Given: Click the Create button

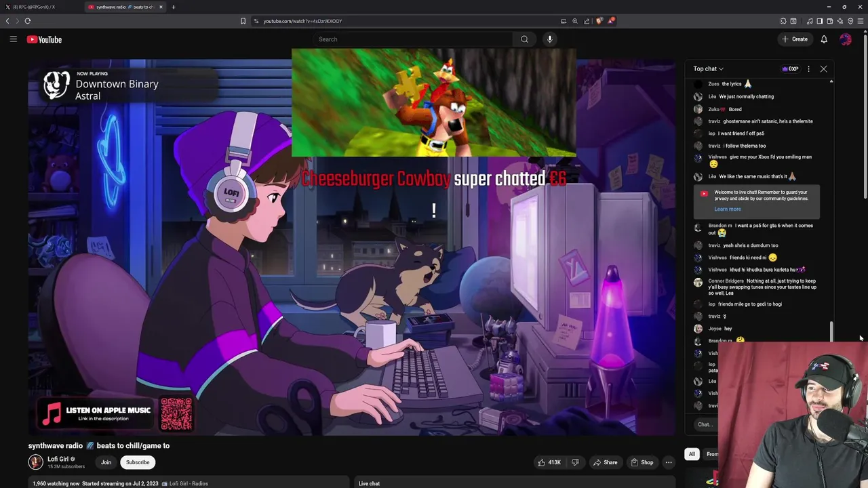Looking at the screenshot, I should 795,39.
